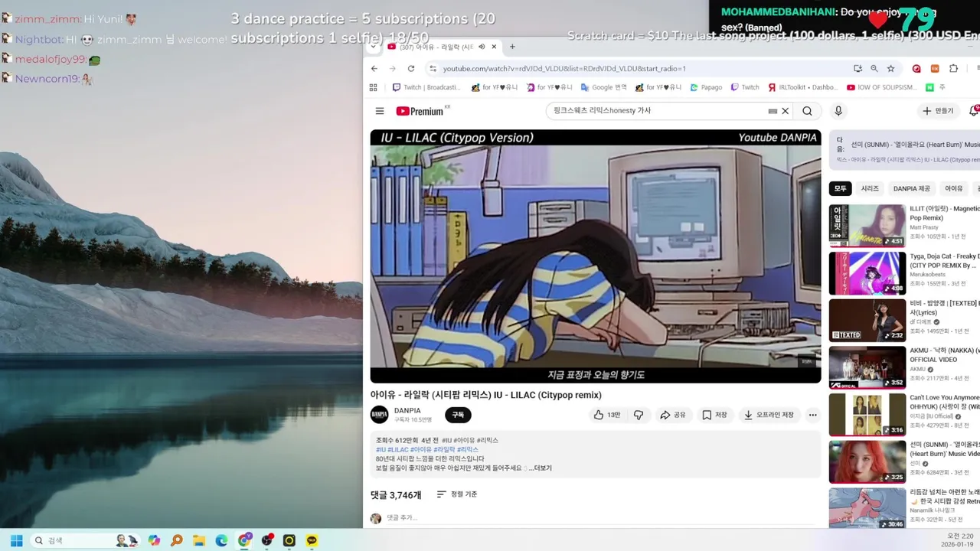Click the #LILAC hashtag link
The image size is (980, 551).
point(398,449)
